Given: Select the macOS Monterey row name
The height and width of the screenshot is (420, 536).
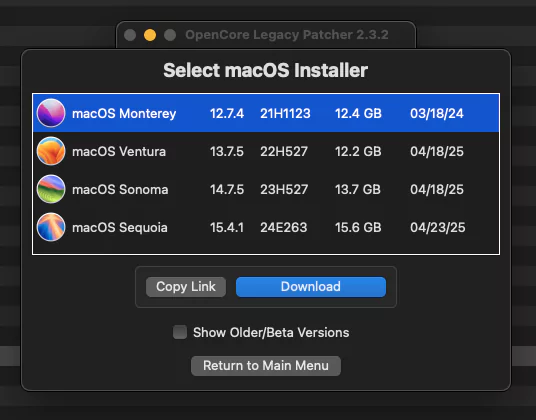Looking at the screenshot, I should pos(124,113).
